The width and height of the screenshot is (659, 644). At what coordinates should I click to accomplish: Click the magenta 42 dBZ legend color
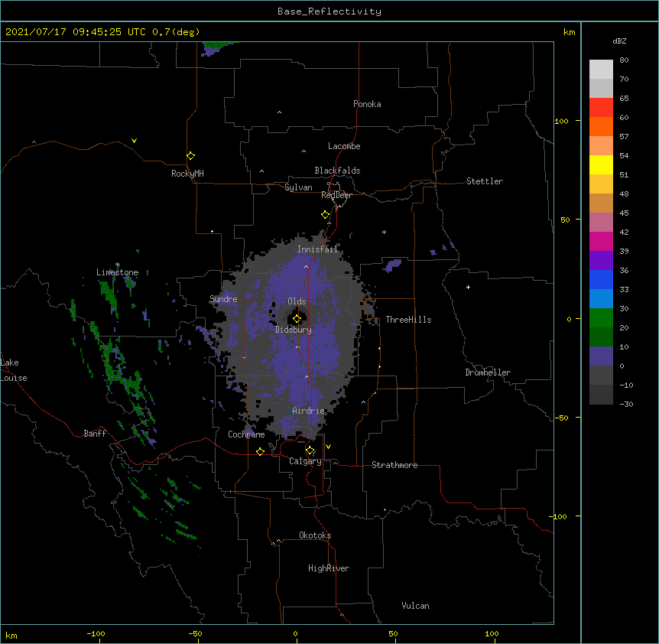click(601, 241)
